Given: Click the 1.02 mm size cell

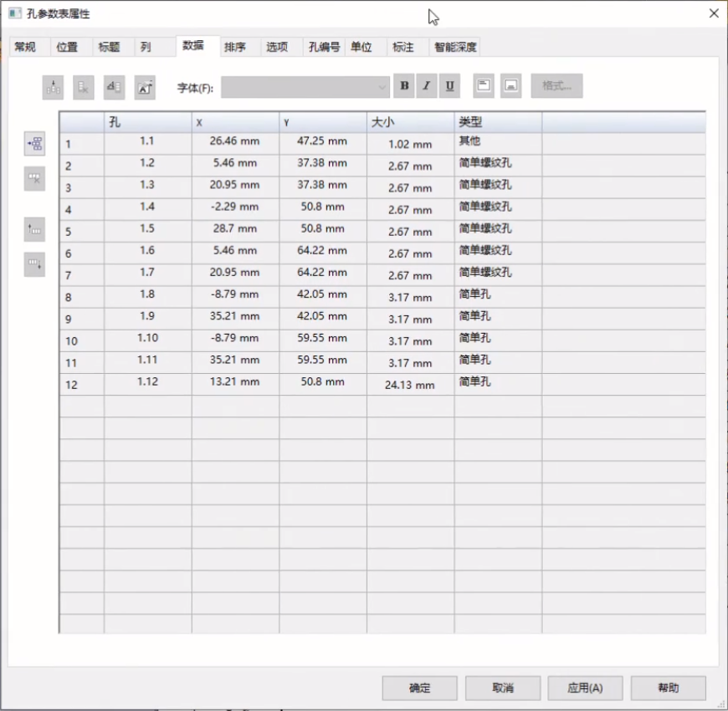Looking at the screenshot, I should [410, 144].
